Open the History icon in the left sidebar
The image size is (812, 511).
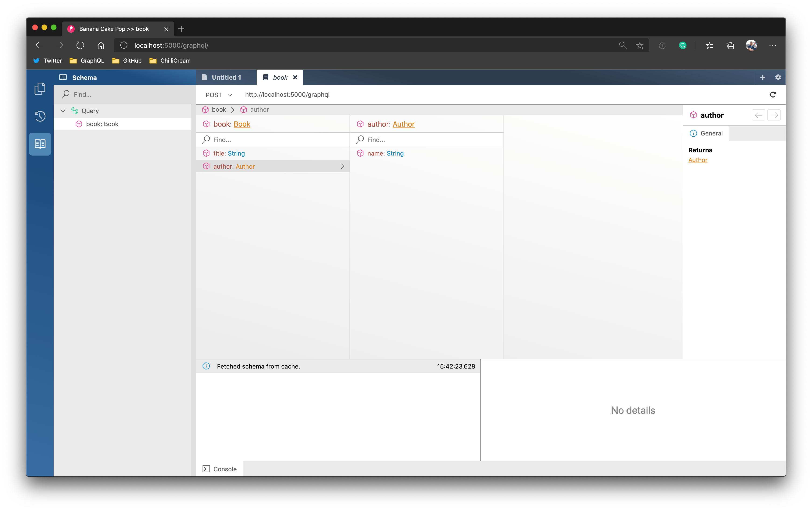[x=40, y=116]
